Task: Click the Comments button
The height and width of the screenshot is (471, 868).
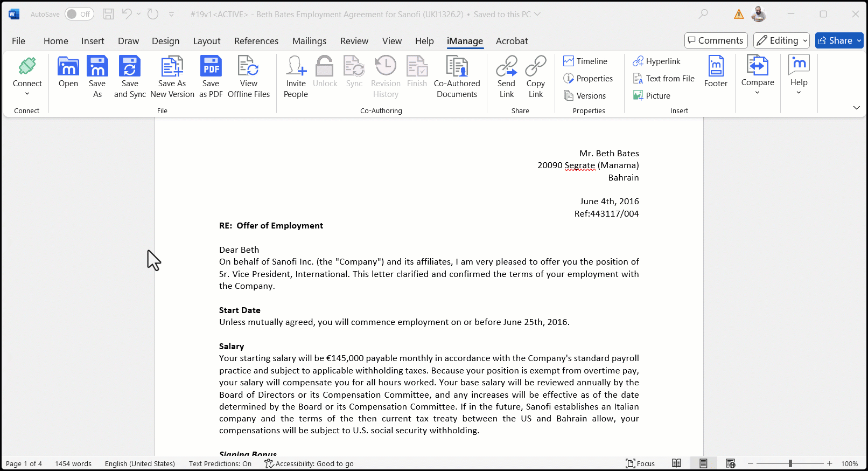Action: (x=716, y=40)
